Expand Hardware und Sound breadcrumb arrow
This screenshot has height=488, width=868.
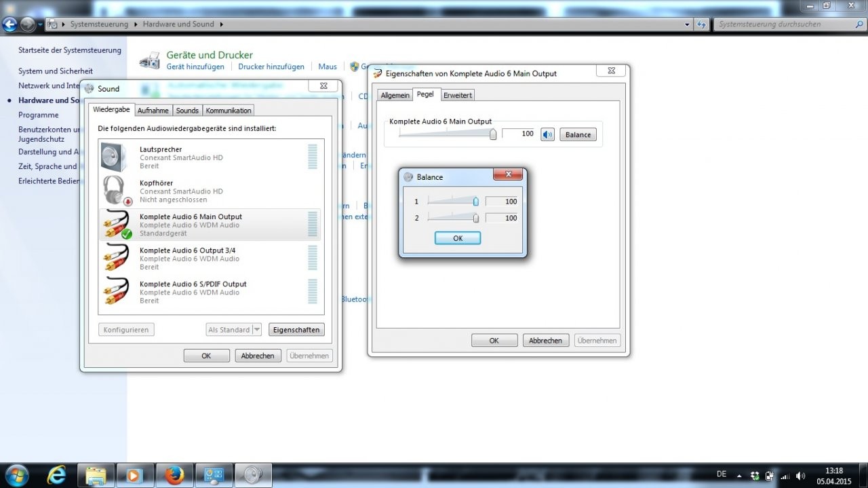pos(221,24)
